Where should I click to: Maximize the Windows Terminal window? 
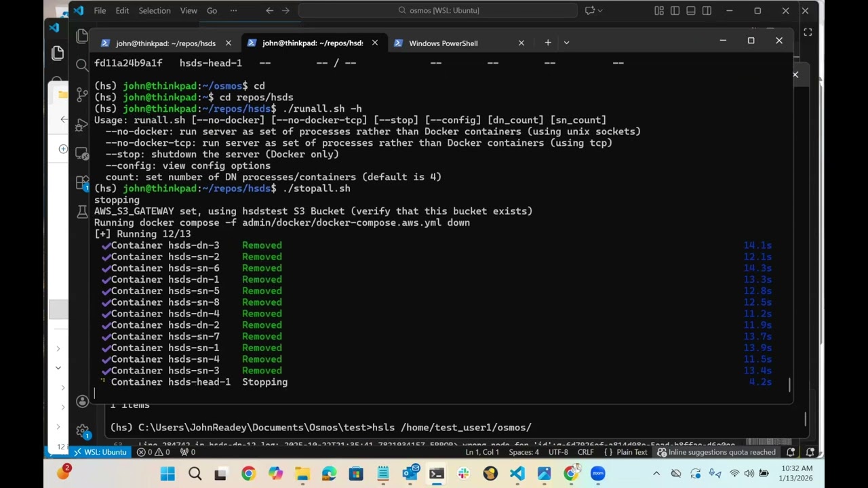[751, 41]
